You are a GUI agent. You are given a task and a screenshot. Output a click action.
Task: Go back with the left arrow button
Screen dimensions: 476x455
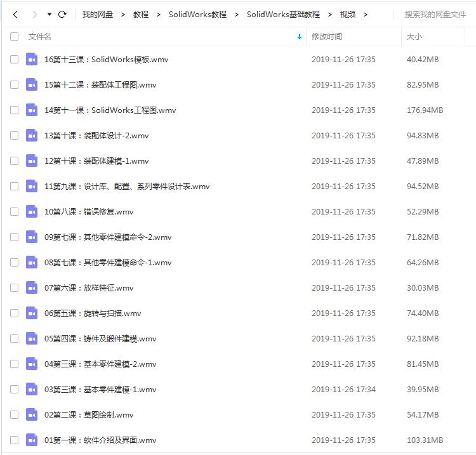15,14
